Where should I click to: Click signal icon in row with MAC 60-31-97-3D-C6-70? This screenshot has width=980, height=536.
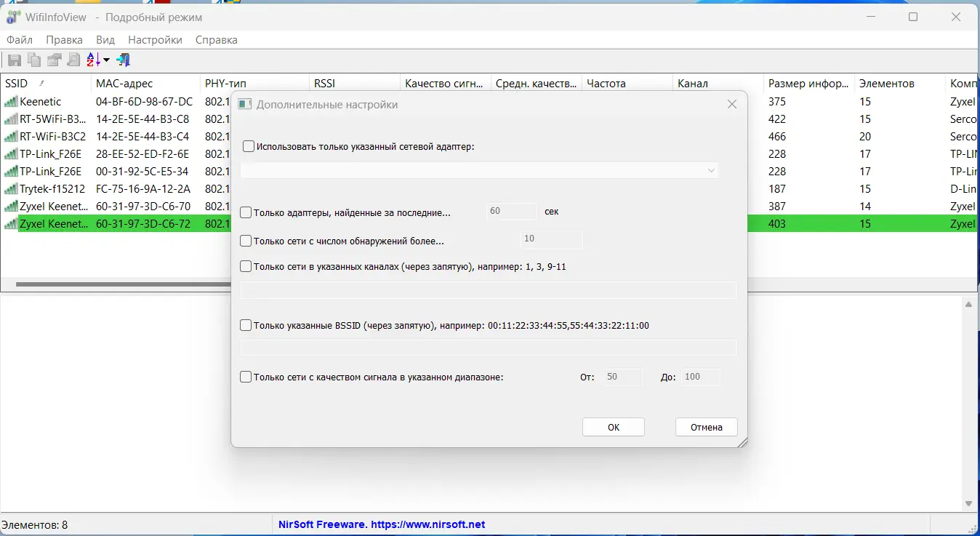click(x=11, y=207)
